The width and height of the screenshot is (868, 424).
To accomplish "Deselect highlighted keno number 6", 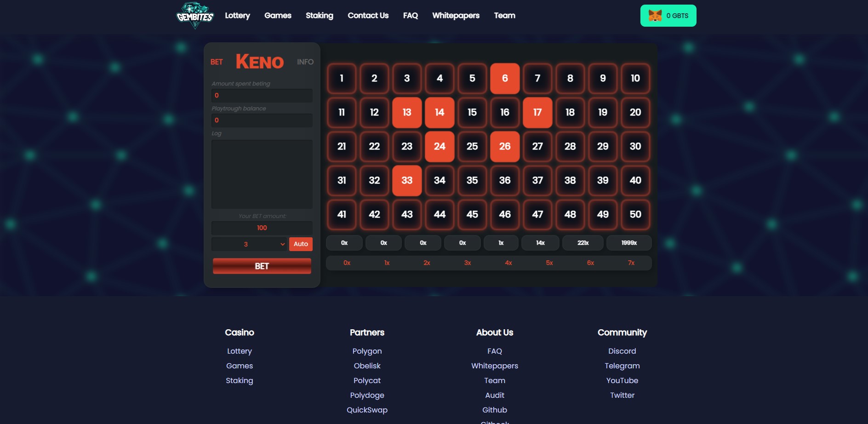I will 504,78.
